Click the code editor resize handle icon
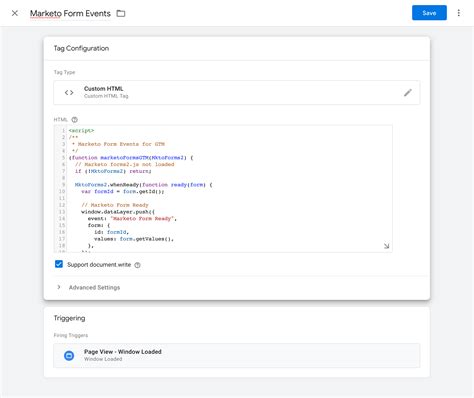Viewport: 474px width, 398px height. point(386,246)
